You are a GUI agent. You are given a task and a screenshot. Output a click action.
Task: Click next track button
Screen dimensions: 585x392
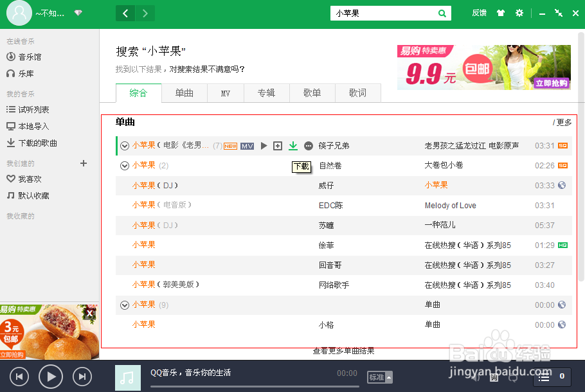tap(82, 377)
